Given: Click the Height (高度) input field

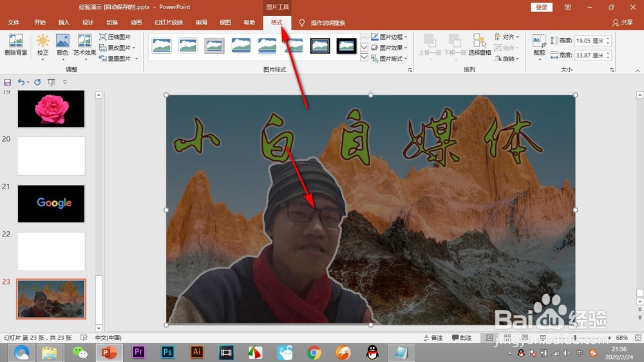Looking at the screenshot, I should pos(589,41).
